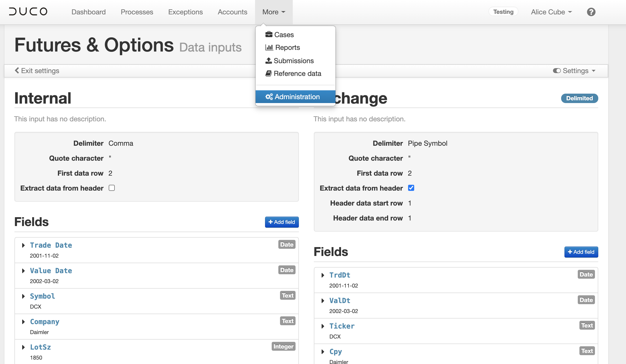Click the Futures & Options page title
The image size is (626, 364).
[x=94, y=45]
